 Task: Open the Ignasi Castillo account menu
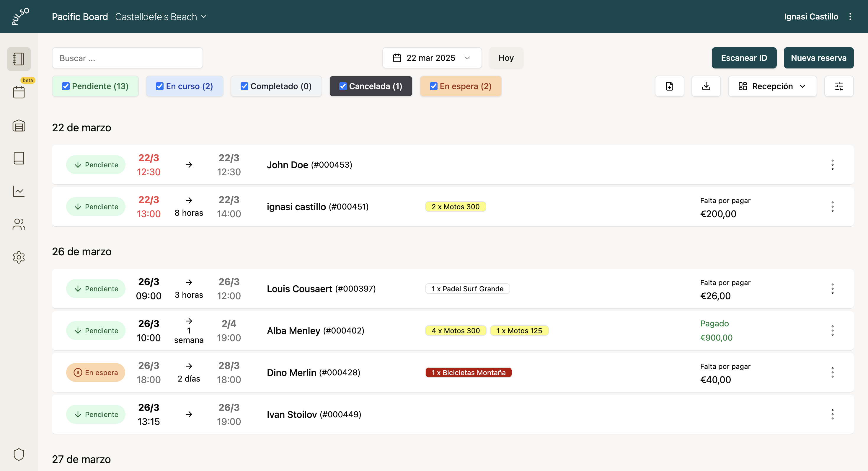click(x=811, y=17)
